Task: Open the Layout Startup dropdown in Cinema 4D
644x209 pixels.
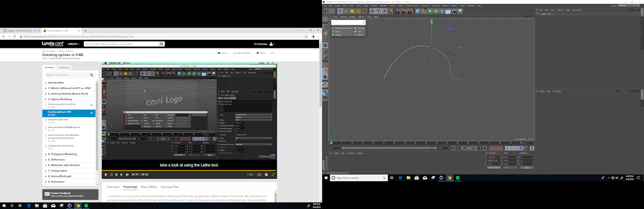Action: coord(628,6)
